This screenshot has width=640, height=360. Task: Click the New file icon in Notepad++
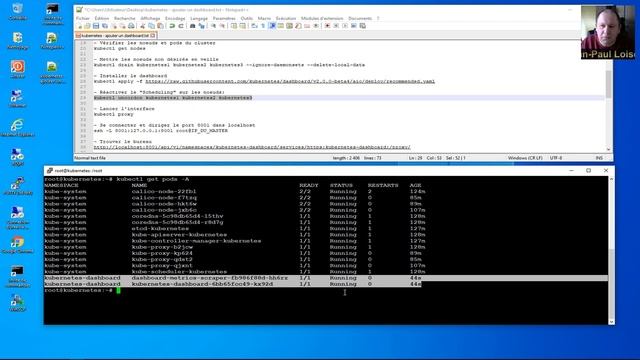coord(79,26)
